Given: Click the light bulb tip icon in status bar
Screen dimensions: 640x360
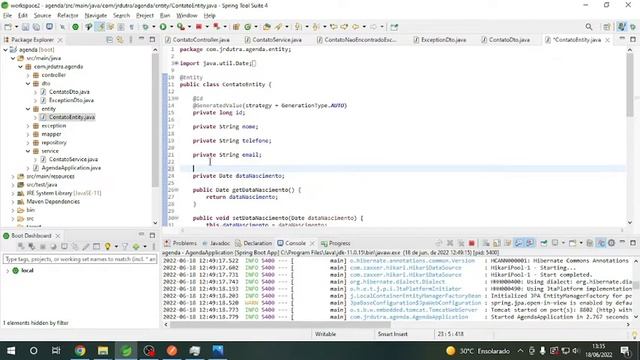Looking at the screenshot, I should pos(634,335).
